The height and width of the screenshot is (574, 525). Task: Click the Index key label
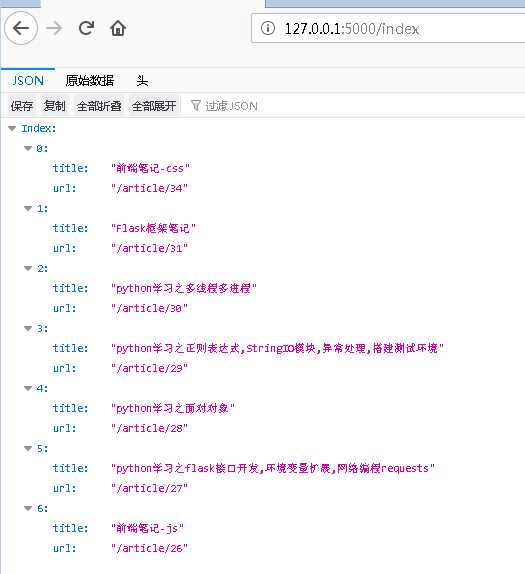tap(38, 128)
